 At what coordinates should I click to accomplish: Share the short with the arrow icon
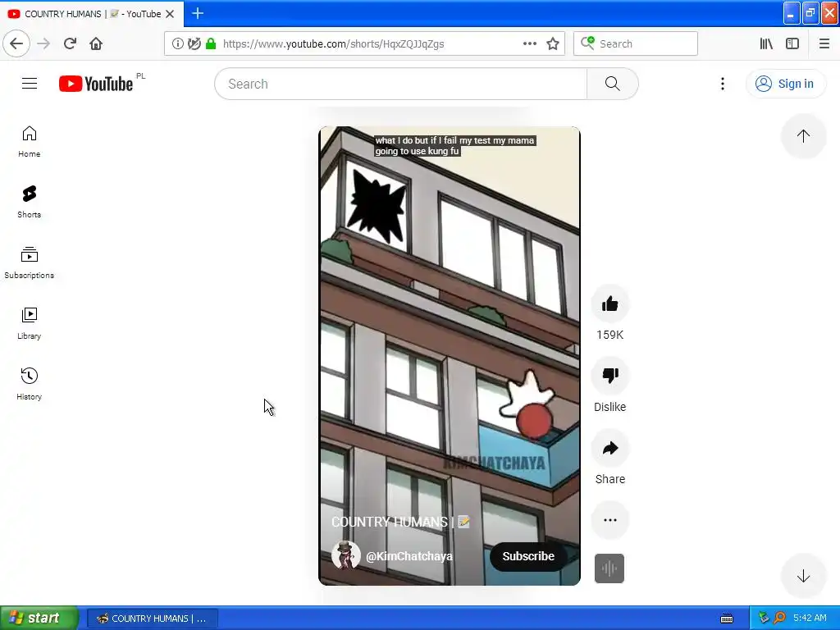pos(609,448)
